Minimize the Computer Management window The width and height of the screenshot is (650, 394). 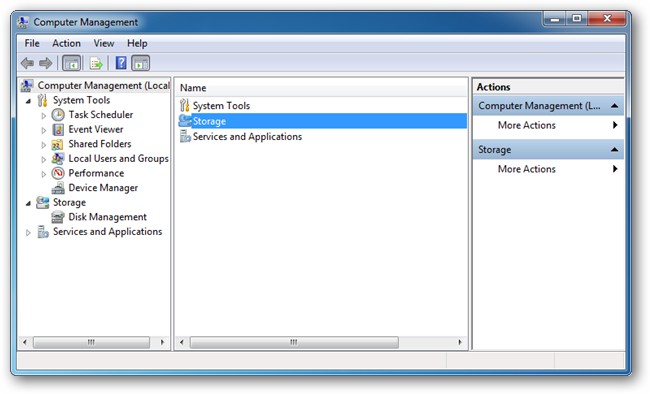pyautogui.click(x=555, y=19)
